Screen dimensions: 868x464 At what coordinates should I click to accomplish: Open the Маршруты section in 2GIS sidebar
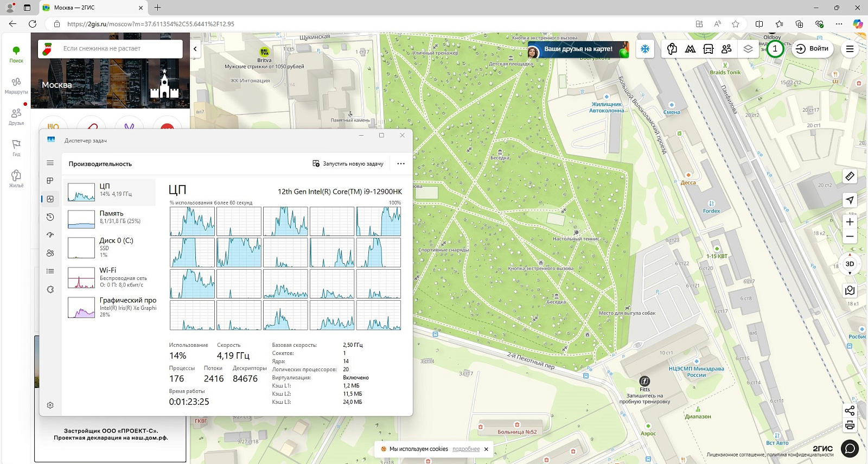point(16,85)
